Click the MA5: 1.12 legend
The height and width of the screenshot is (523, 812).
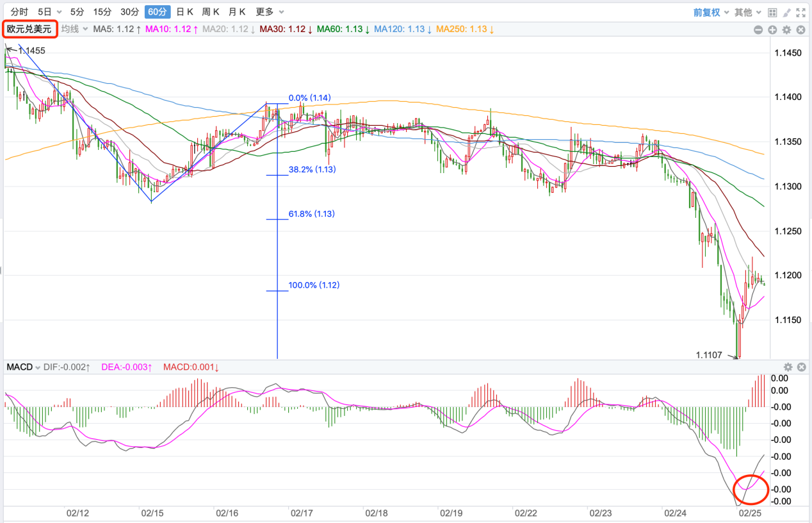coord(117,29)
